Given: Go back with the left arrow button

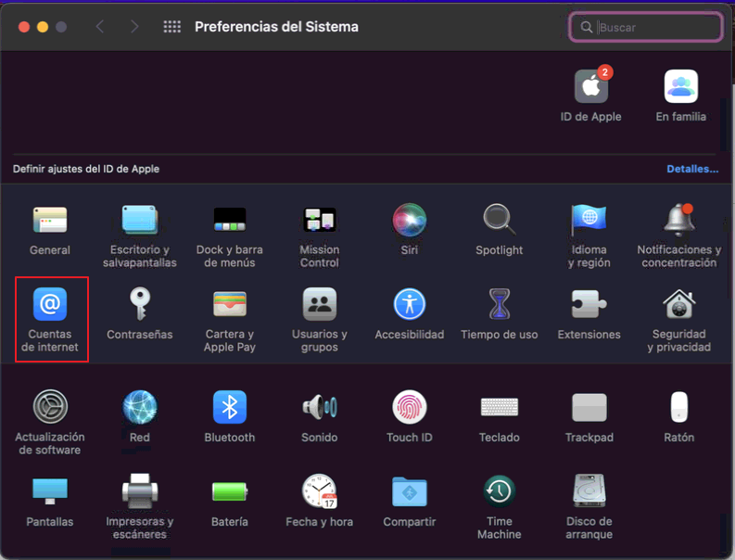Looking at the screenshot, I should pos(99,27).
